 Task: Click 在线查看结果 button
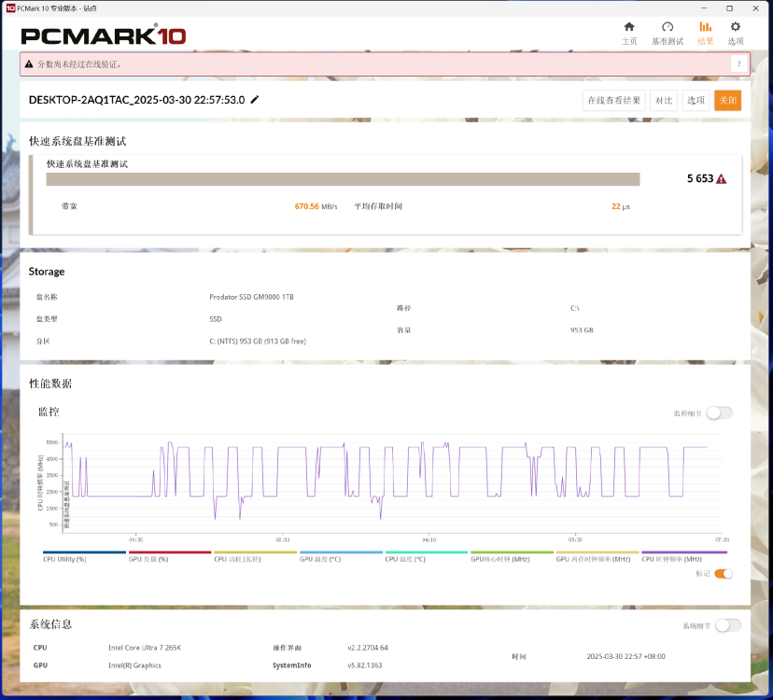point(613,101)
